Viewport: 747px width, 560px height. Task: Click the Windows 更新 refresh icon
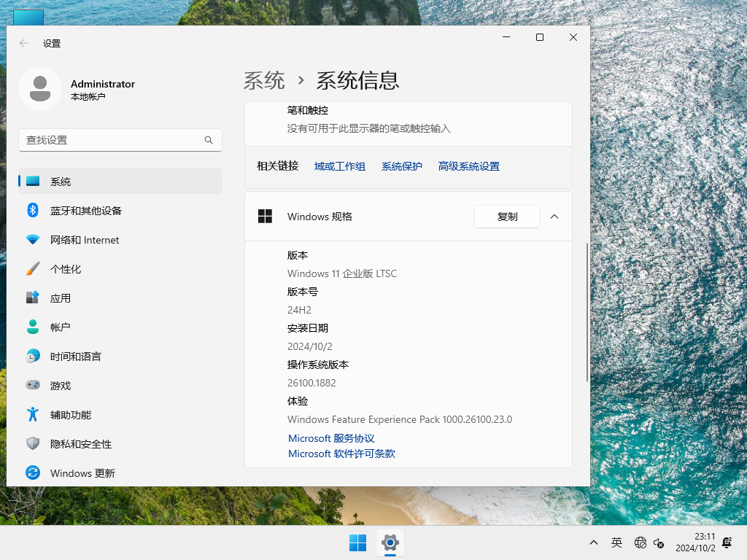click(33, 472)
